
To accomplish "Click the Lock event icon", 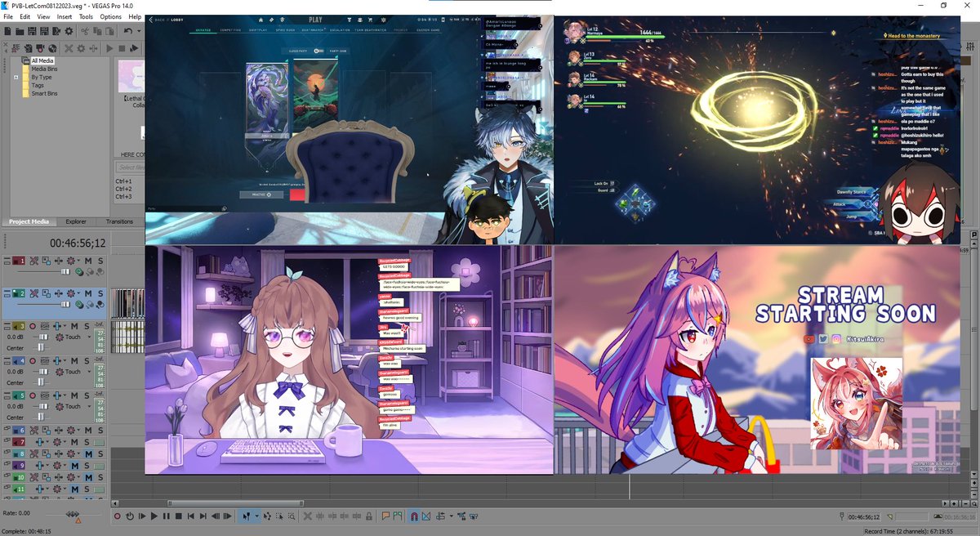I will [x=368, y=516].
